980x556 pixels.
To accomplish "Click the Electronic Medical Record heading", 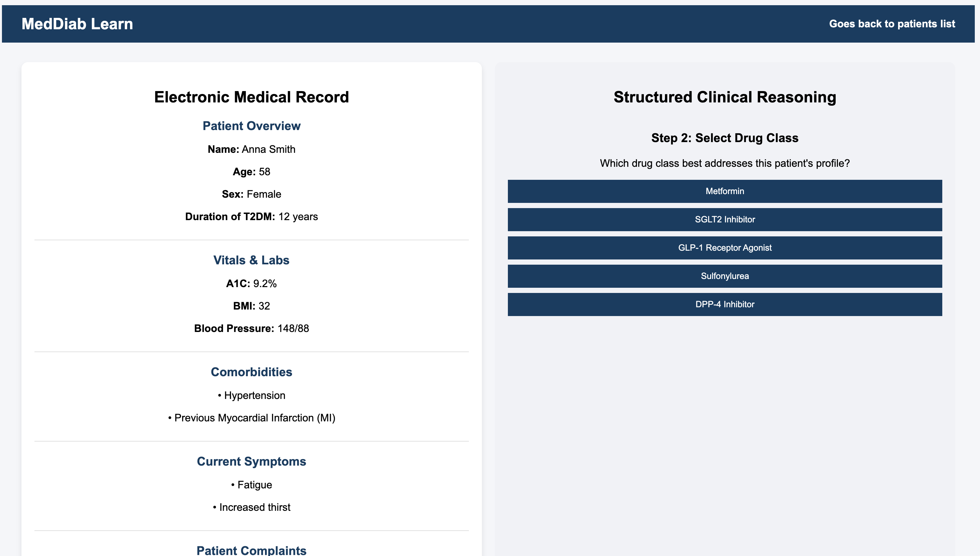I will 251,97.
